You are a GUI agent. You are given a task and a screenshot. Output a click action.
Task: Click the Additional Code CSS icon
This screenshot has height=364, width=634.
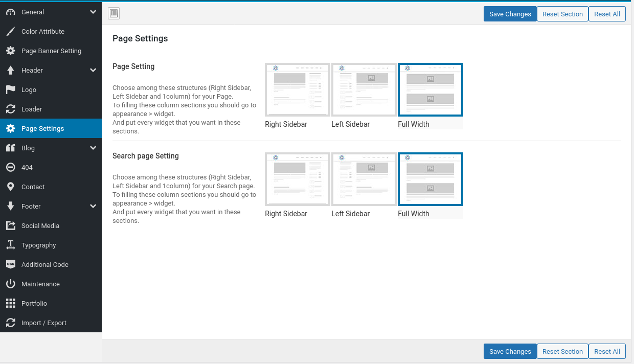(10, 264)
